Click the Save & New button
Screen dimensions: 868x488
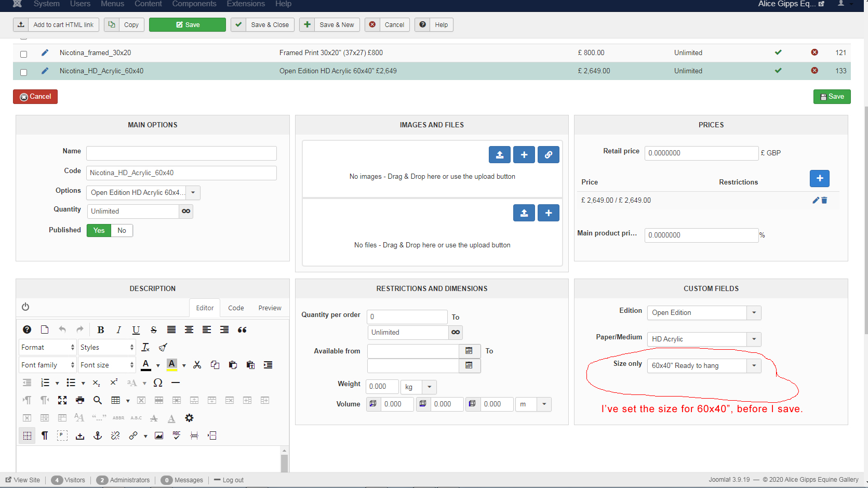329,25
